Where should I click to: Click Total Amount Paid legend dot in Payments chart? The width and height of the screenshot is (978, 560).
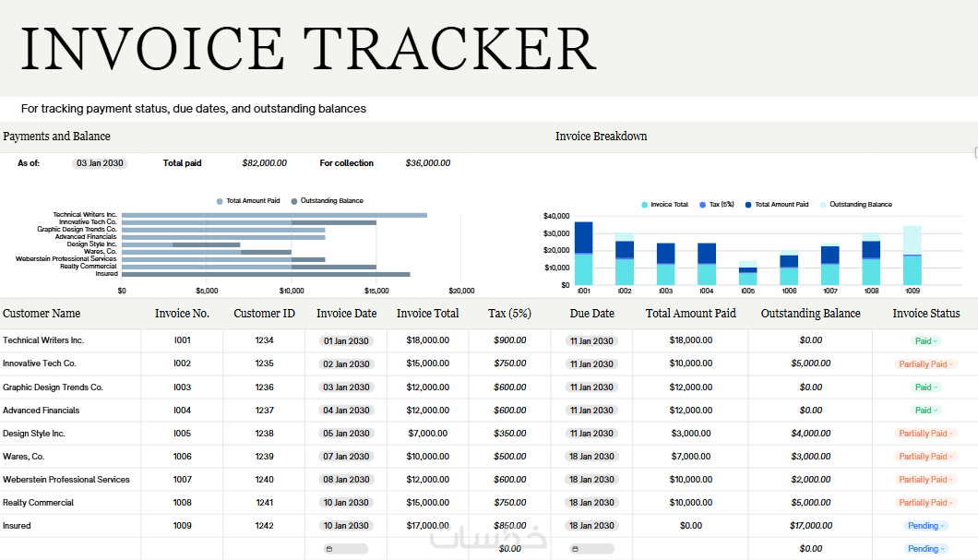[x=220, y=201]
